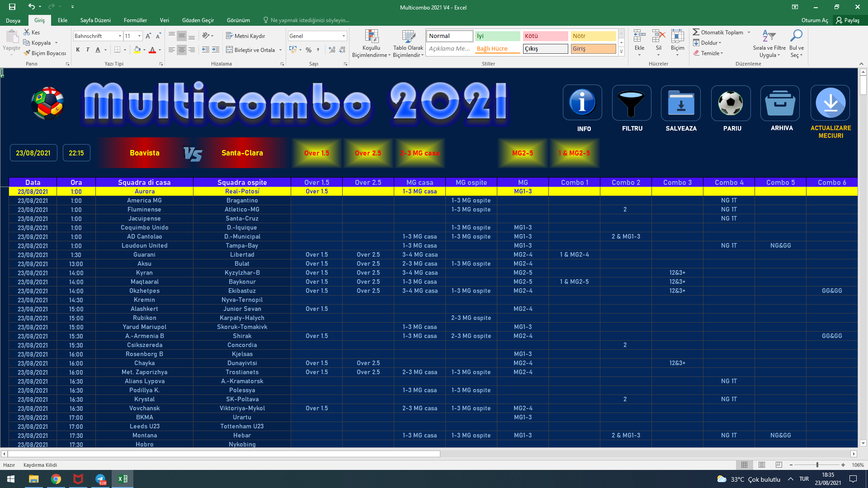868x488 pixels.
Task: Decrease font size icon
Action: pyautogui.click(x=158, y=36)
